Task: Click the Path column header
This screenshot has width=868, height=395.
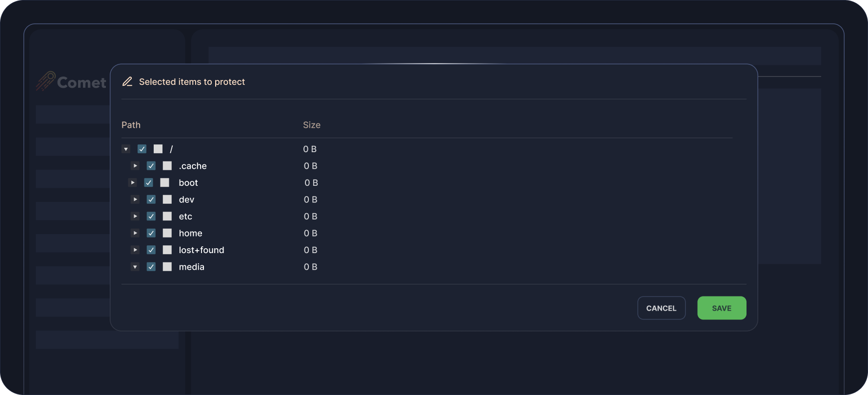Action: pos(131,125)
